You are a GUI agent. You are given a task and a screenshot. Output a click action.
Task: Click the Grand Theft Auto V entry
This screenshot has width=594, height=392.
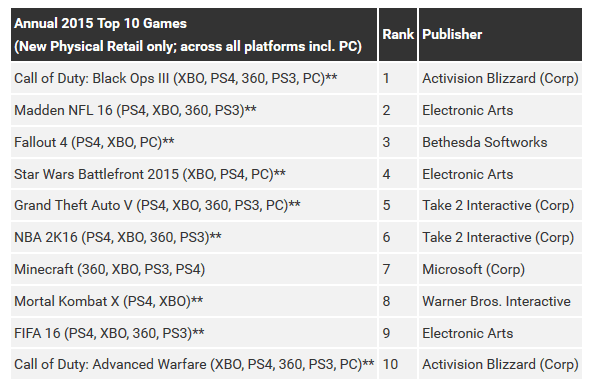157,205
